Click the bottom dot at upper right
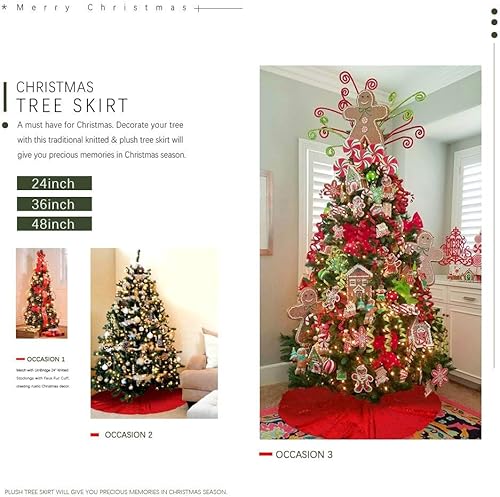The width and height of the screenshot is (500, 497). (x=494, y=35)
